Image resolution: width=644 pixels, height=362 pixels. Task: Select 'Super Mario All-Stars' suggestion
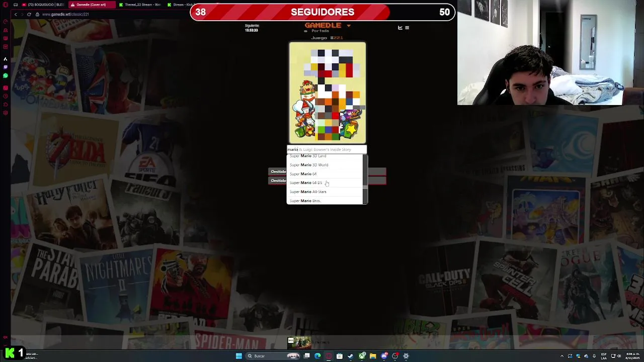tap(325, 192)
